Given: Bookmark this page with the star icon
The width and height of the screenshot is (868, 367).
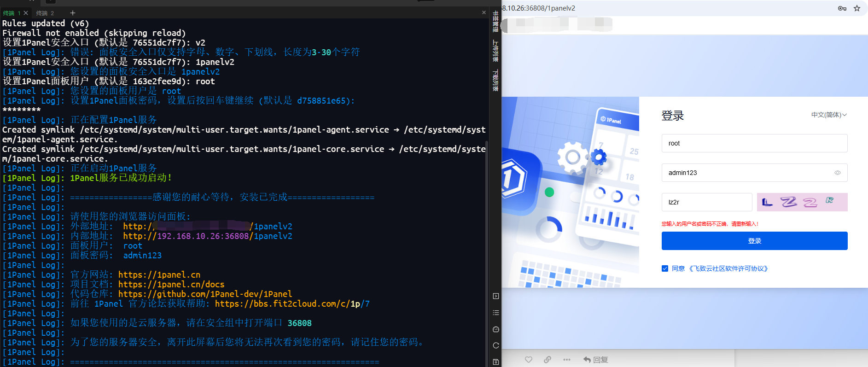Looking at the screenshot, I should tap(857, 8).
